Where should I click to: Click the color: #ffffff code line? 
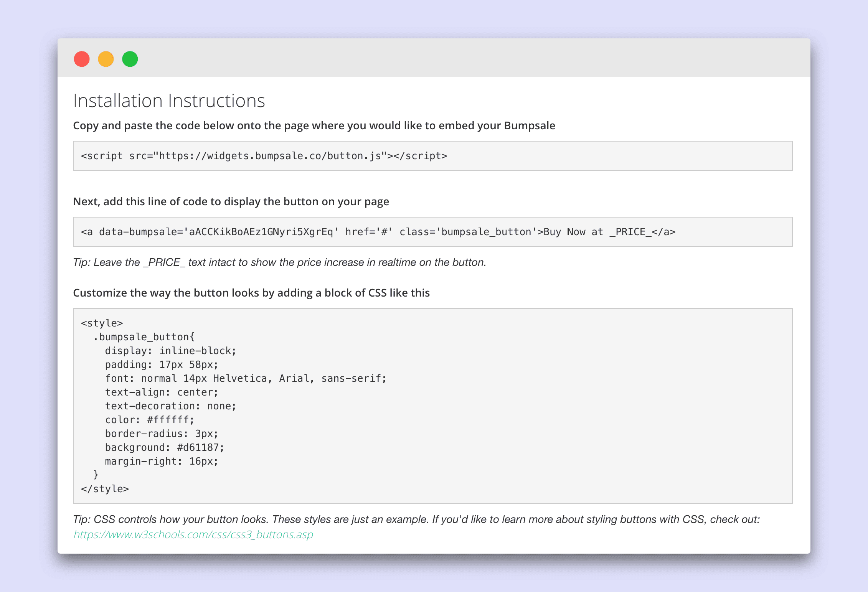coord(149,420)
